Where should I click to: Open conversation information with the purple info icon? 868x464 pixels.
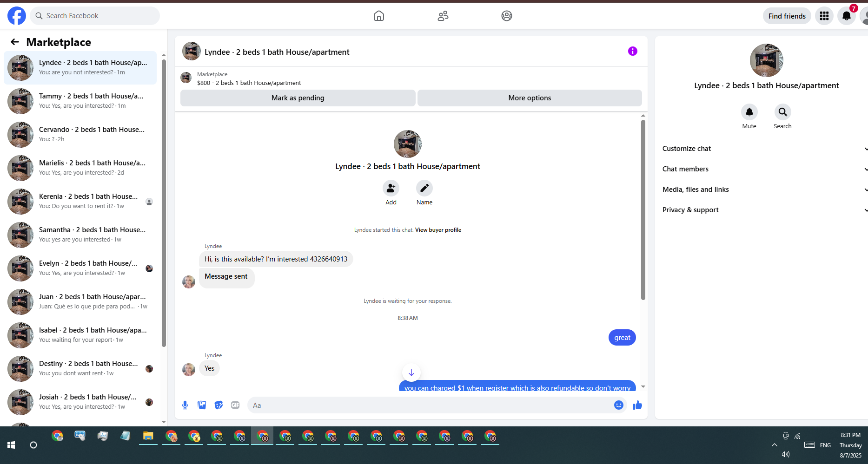633,51
